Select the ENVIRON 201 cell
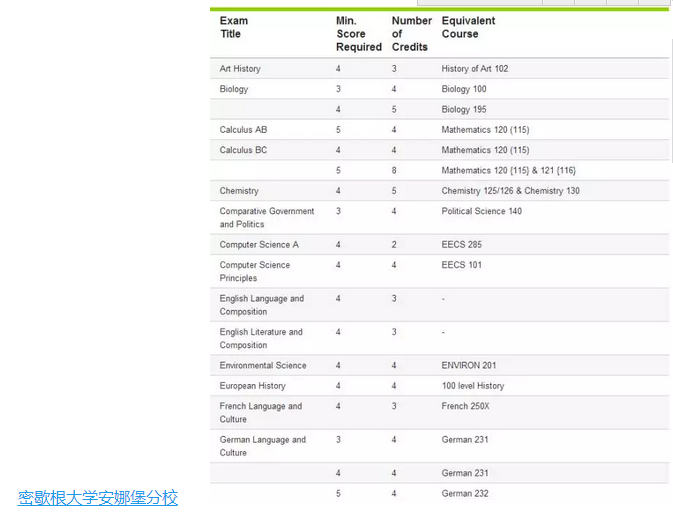 (469, 365)
